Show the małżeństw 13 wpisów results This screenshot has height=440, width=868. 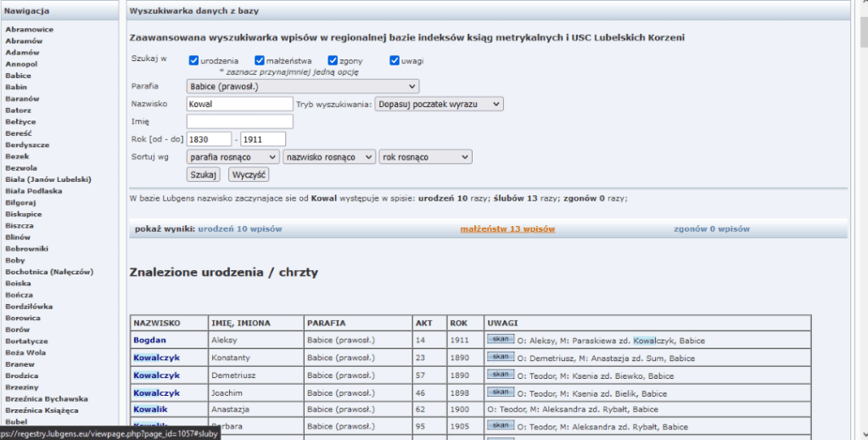coord(507,229)
